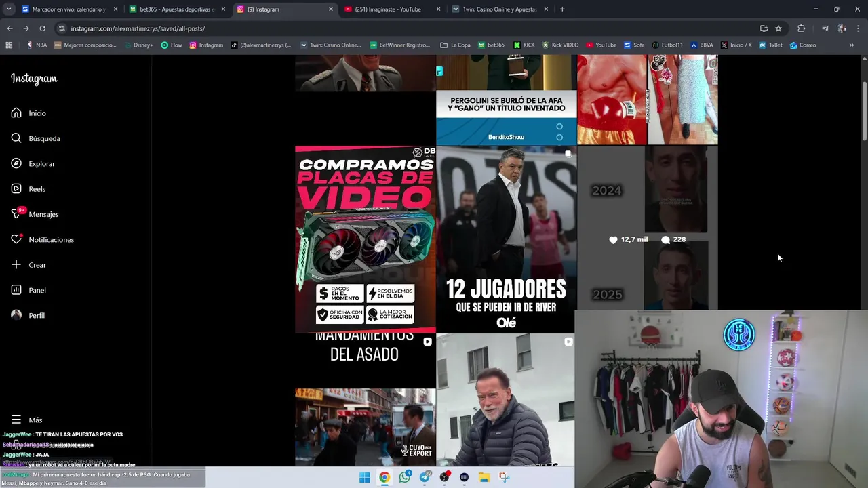Viewport: 868px width, 488px height.
Task: Show more bookmarks with chevron
Action: pos(851,45)
